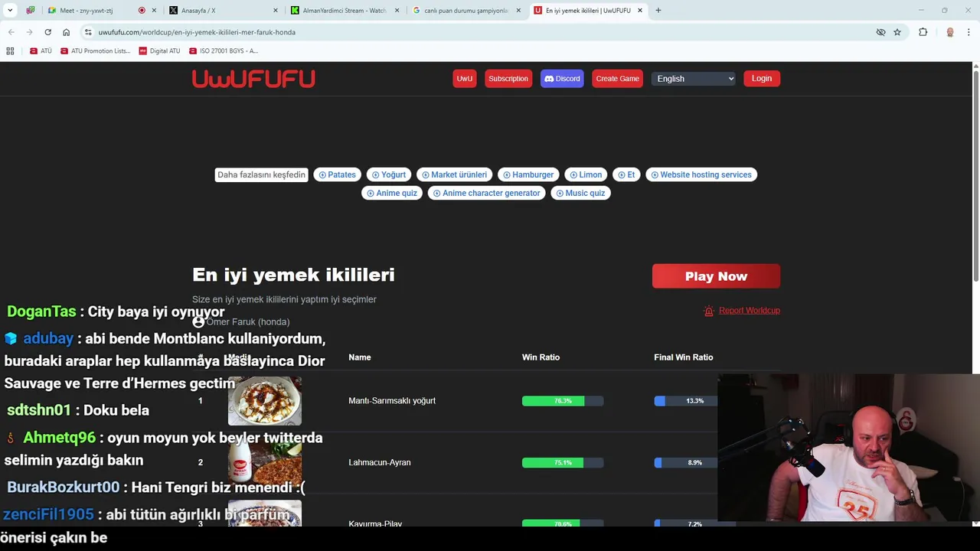Screen dimensions: 980x551
Task: Expand the English language dropdown
Action: point(694,78)
